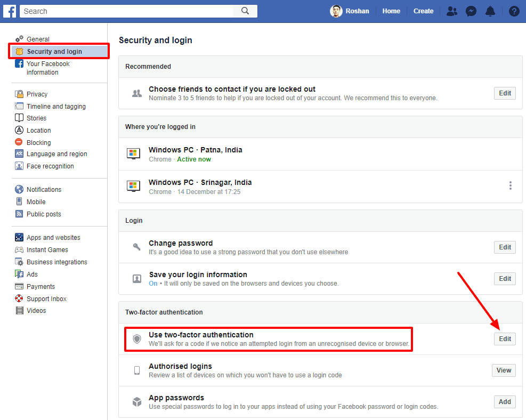This screenshot has height=420, width=526.
Task: Open options for the Srinagar session
Action: (x=510, y=185)
